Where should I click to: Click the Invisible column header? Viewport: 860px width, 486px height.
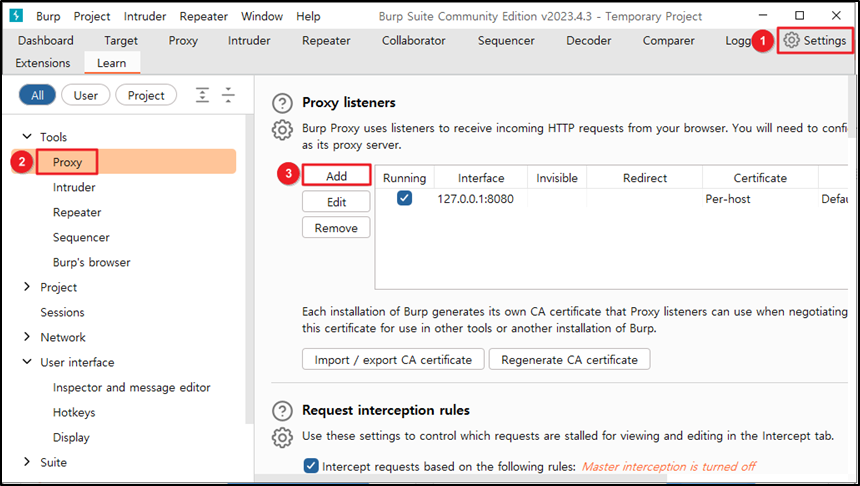(x=557, y=178)
